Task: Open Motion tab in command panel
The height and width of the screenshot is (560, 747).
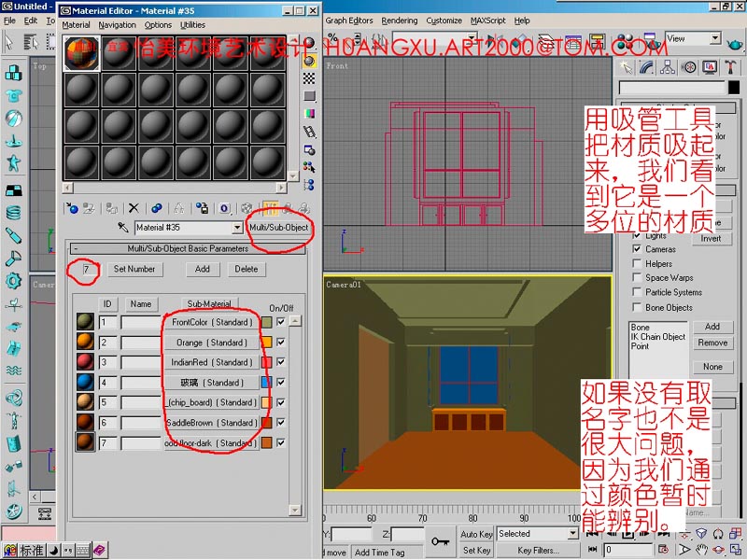Action: click(688, 67)
